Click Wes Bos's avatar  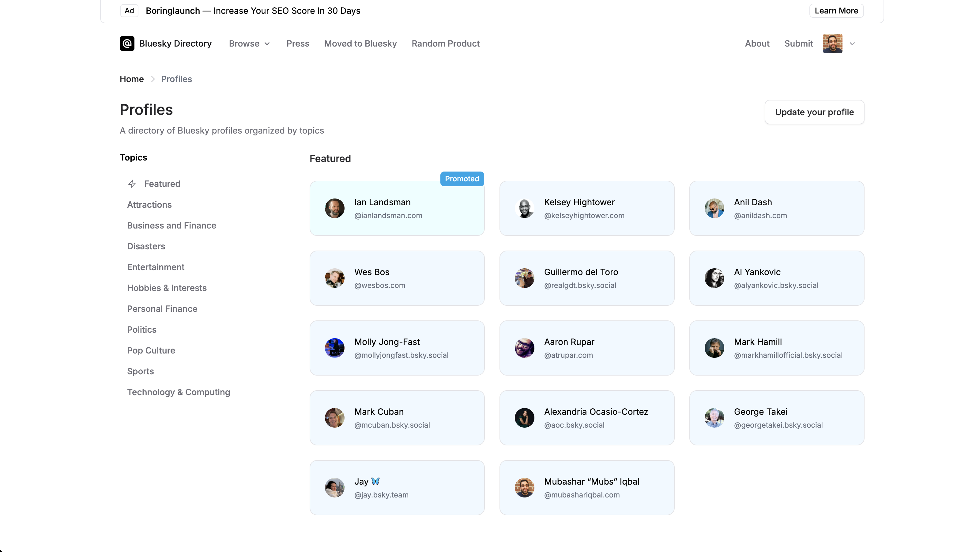335,278
